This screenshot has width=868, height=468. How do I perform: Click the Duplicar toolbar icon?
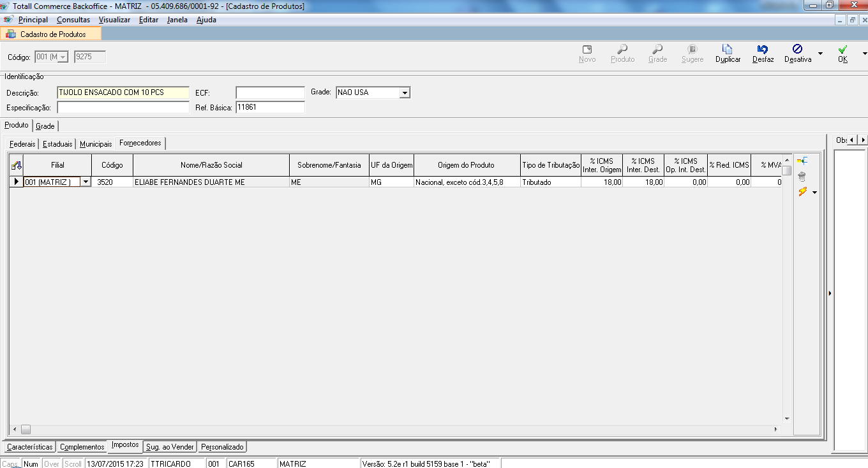tap(727, 49)
